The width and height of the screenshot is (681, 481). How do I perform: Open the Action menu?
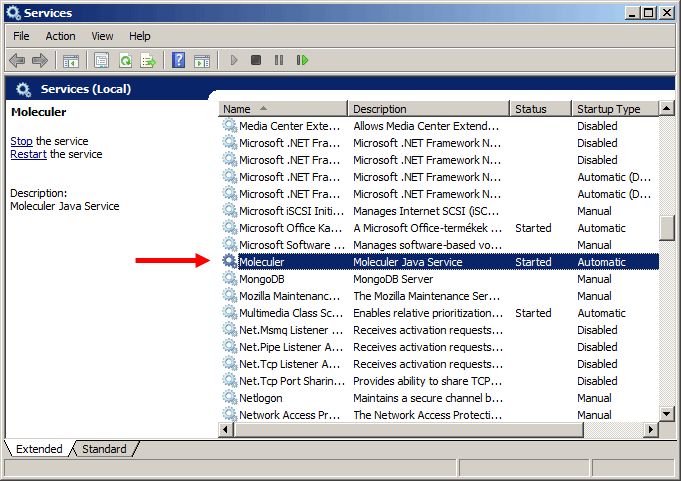60,36
